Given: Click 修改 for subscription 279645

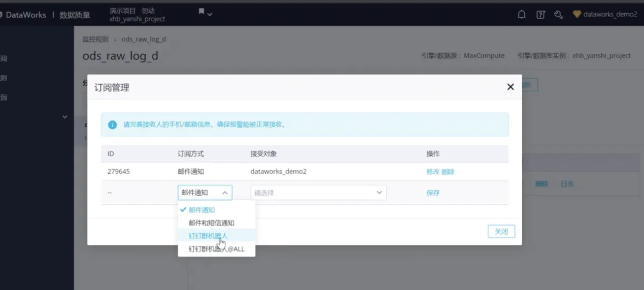Looking at the screenshot, I should (433, 172).
